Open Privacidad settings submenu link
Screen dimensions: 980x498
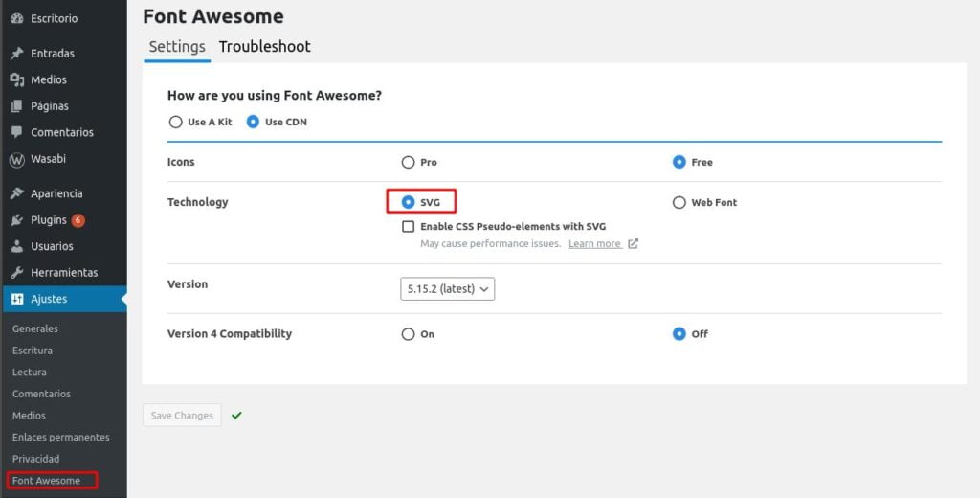coord(35,459)
